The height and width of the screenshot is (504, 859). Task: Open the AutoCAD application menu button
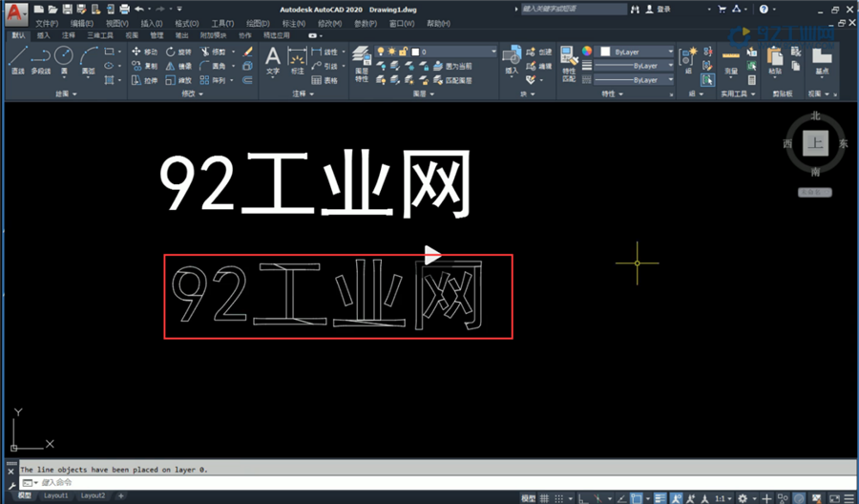pyautogui.click(x=16, y=13)
